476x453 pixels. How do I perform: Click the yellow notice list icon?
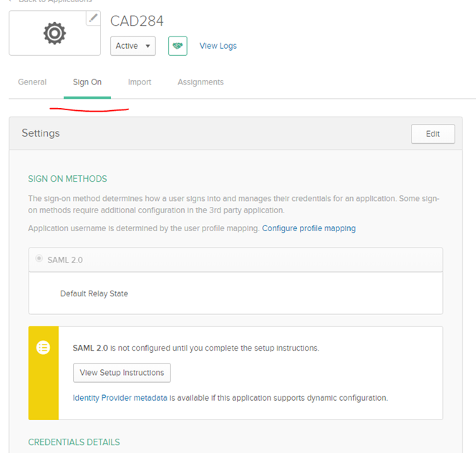pos(43,348)
